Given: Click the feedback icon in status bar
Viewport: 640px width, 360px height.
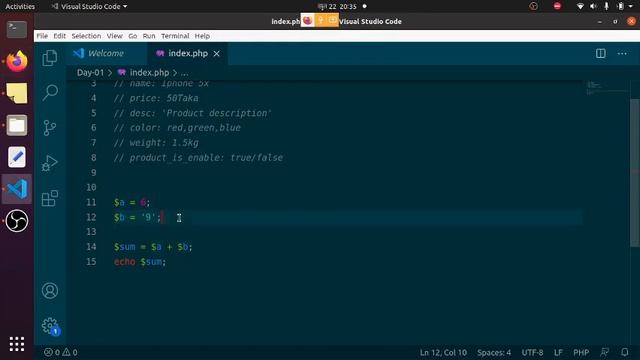Looking at the screenshot, I should [604, 352].
